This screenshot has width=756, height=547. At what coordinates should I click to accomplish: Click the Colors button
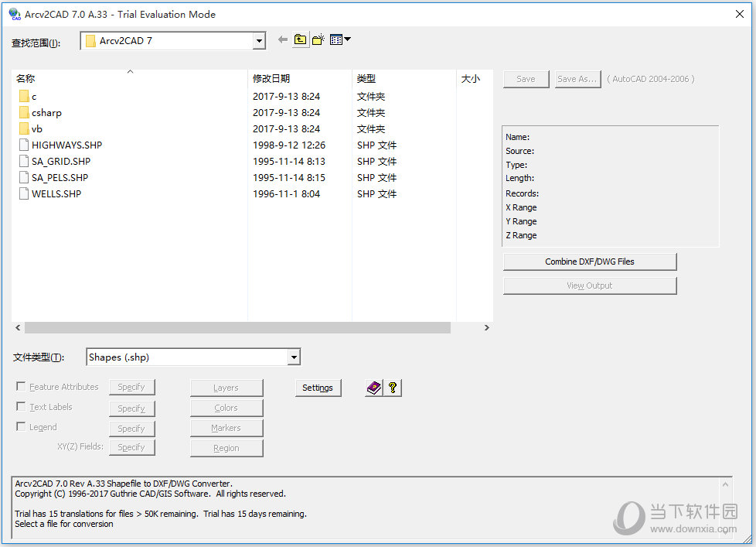click(x=226, y=408)
